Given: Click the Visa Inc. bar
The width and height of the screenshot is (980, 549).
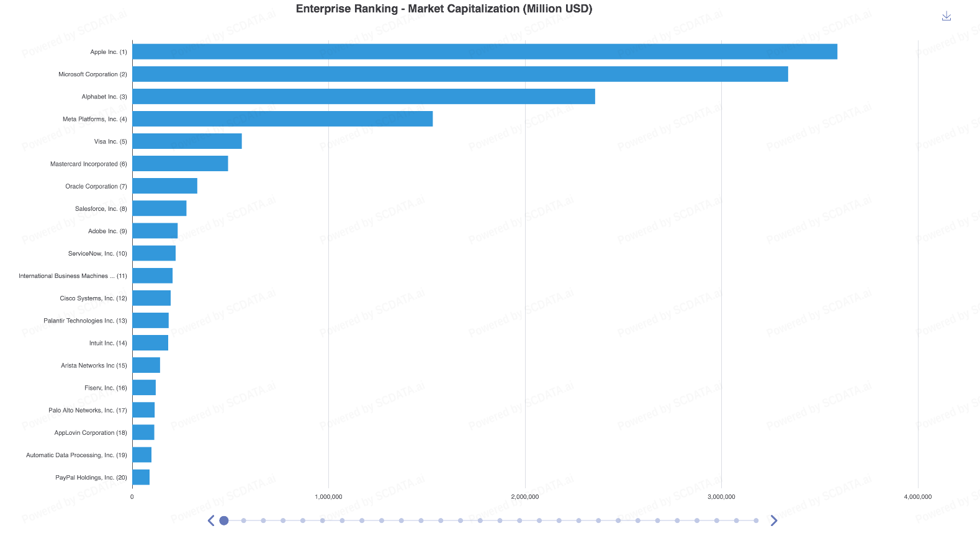Looking at the screenshot, I should 187,141.
